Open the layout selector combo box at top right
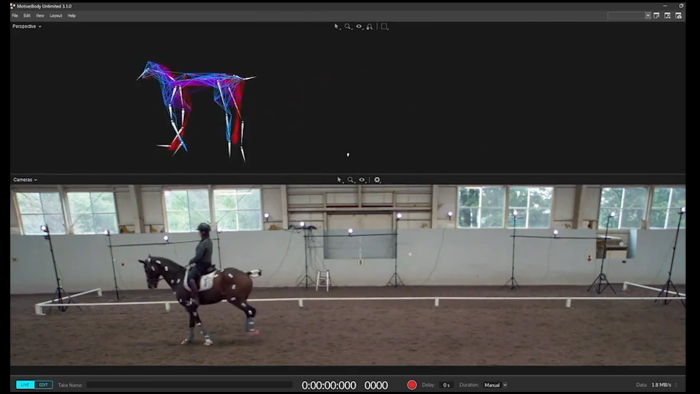Viewport: 700px width, 394px height. [629, 16]
